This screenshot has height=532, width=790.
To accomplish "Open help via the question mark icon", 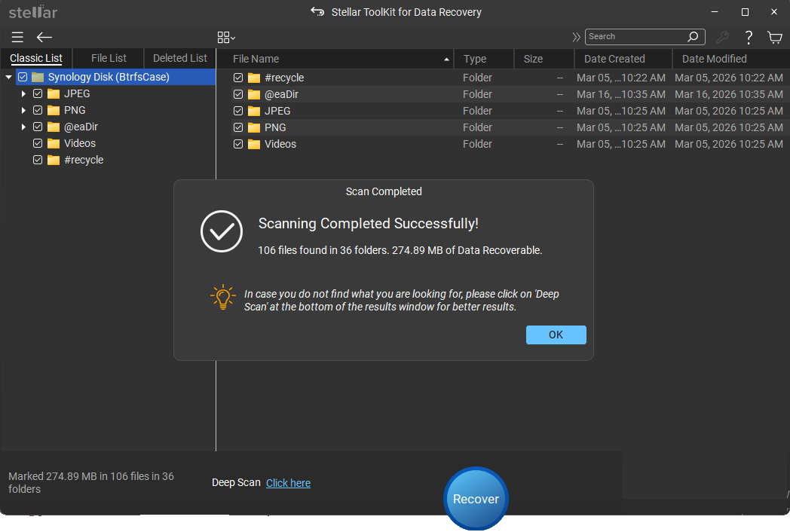I will pos(749,37).
